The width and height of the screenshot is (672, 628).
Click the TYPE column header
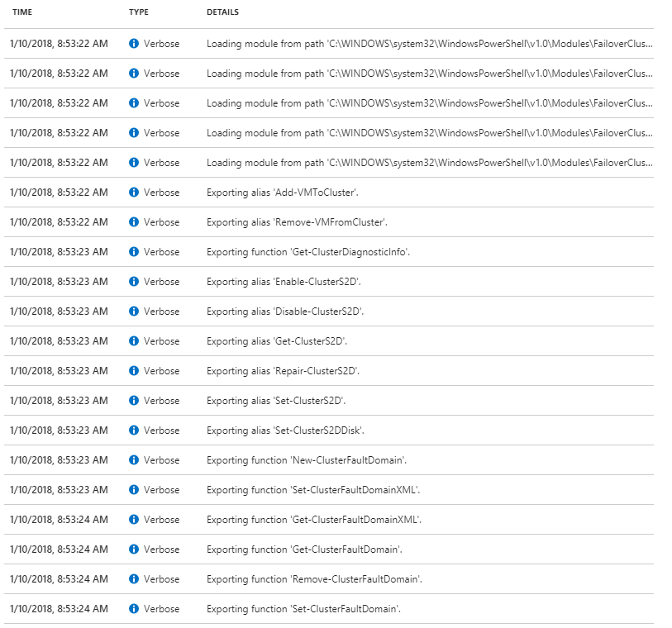tap(138, 12)
